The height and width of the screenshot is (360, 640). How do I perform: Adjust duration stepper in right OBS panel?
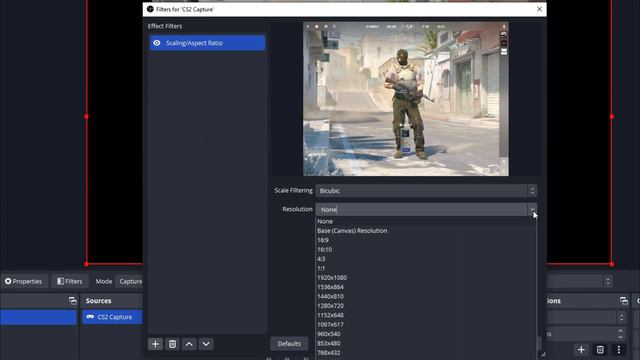tap(620, 334)
